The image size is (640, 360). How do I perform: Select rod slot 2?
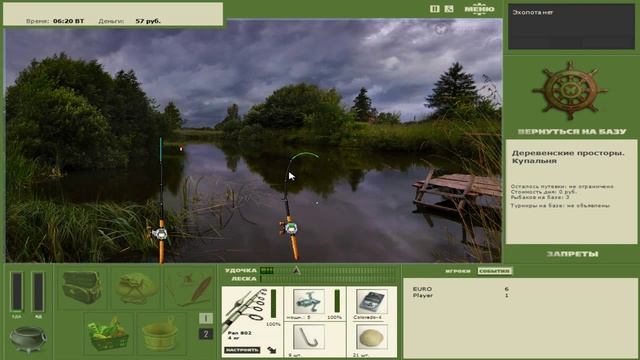[x=206, y=334]
